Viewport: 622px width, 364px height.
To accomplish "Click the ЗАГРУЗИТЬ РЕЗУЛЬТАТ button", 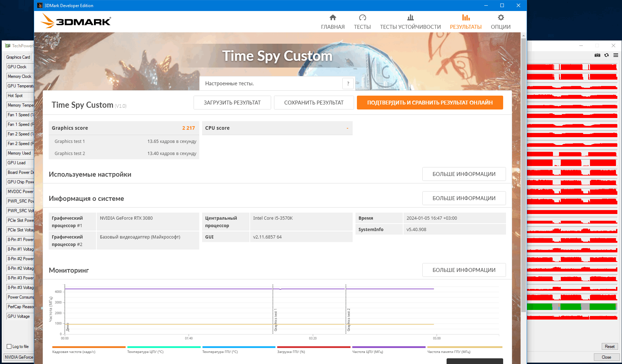I will click(232, 103).
